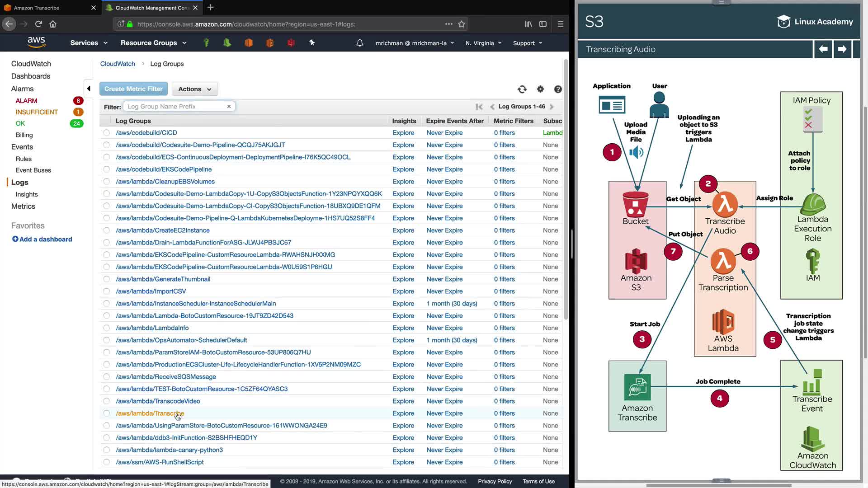Click the Create Metric Filter button
The image size is (868, 488).
[133, 89]
